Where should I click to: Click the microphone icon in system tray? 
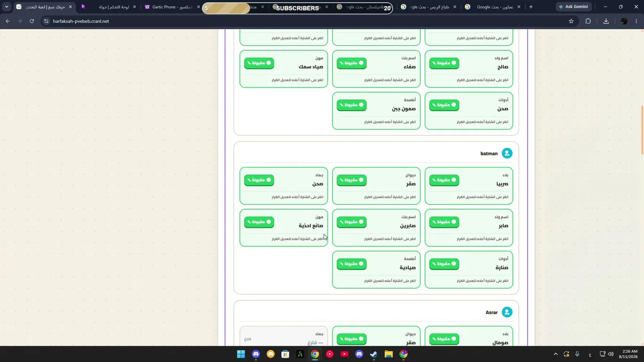tap(577, 354)
